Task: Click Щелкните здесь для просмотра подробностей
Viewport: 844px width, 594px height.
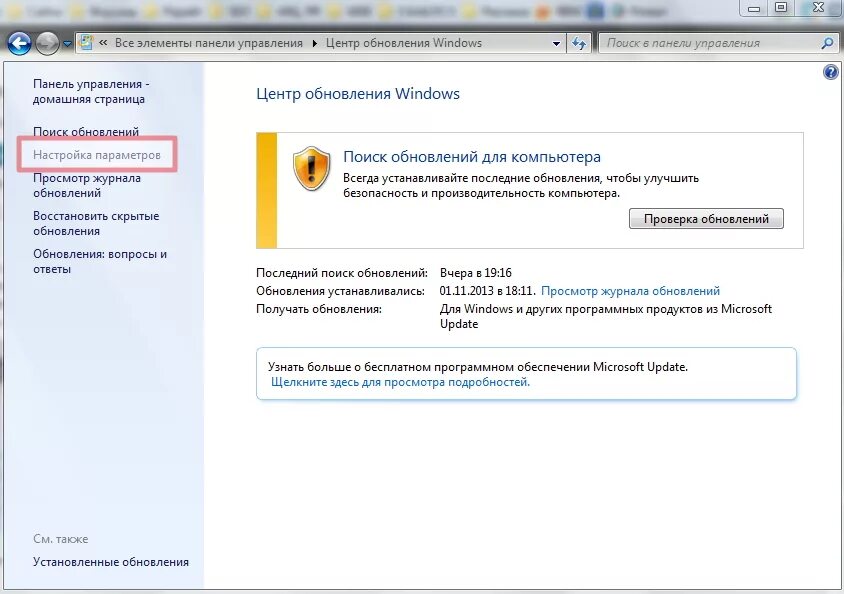Action: (400, 382)
